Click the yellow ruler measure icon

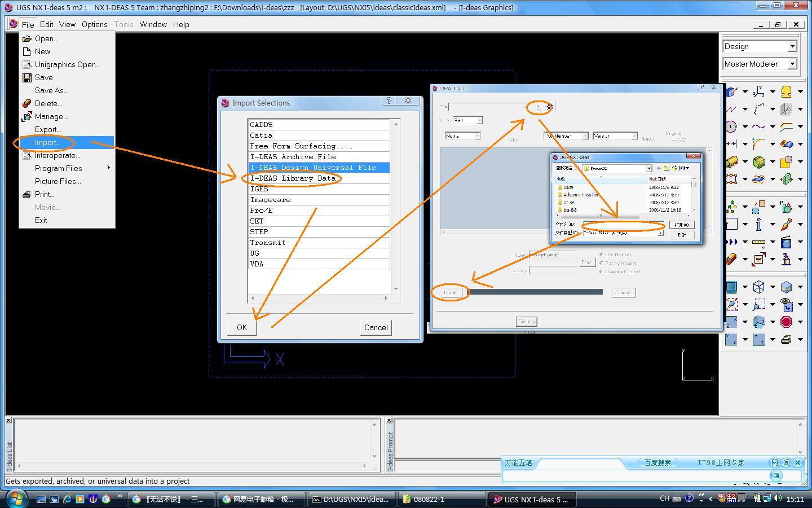tap(758, 242)
